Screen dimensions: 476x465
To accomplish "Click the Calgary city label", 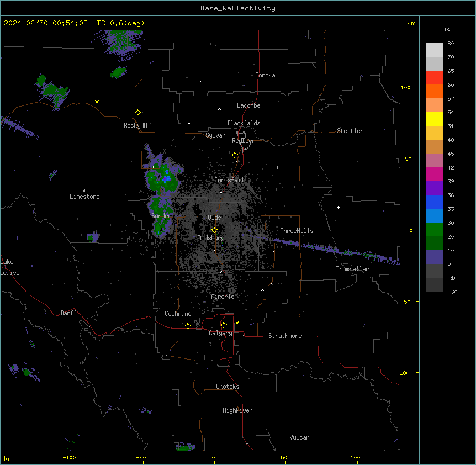I will coord(220,333).
